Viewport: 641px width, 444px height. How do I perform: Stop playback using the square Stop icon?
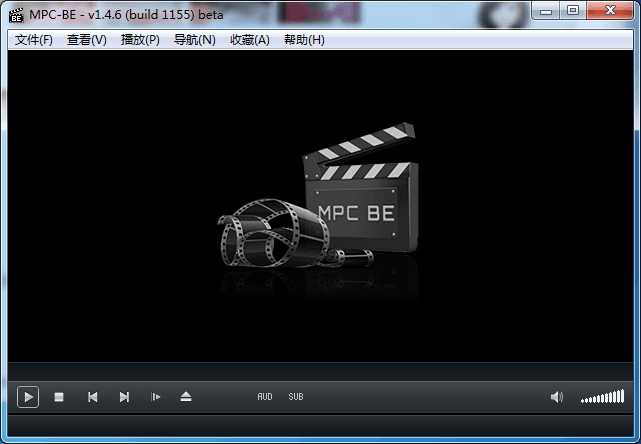point(59,397)
